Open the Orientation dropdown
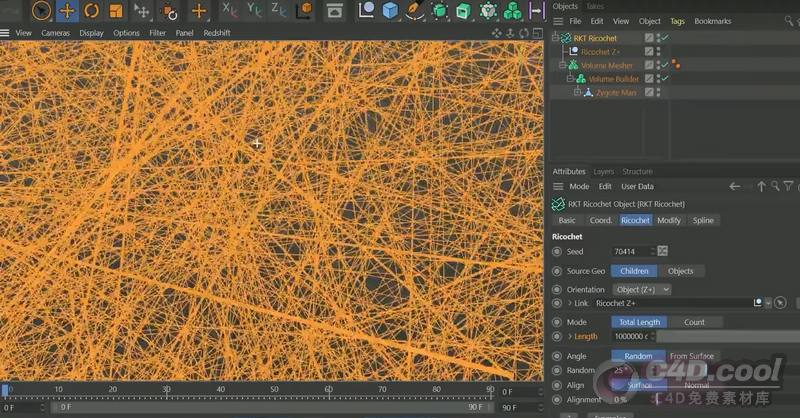The image size is (800, 418). [x=641, y=289]
